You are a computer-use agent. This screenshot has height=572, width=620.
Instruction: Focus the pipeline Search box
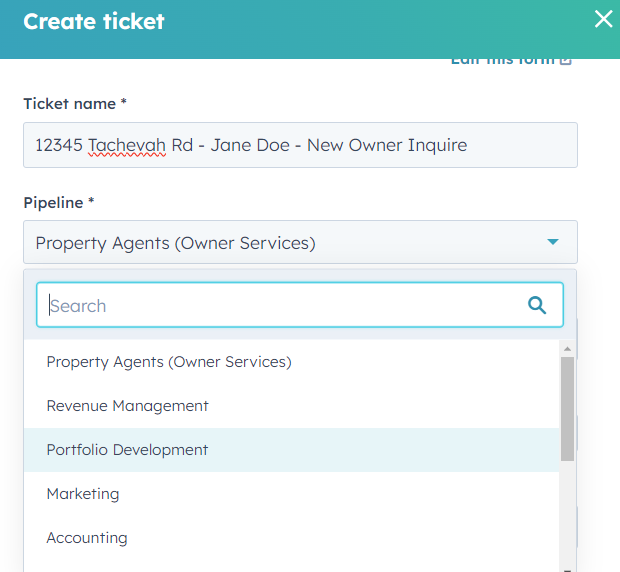(299, 305)
